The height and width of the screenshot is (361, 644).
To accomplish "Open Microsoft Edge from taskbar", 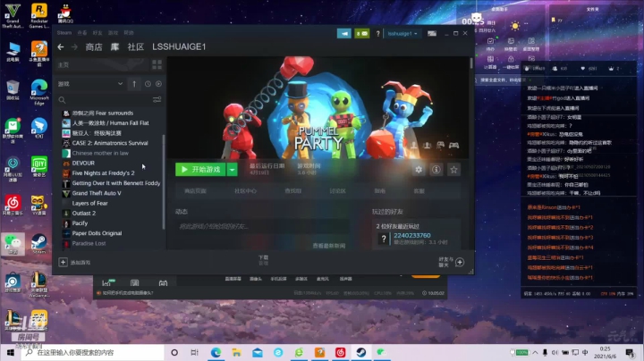I will pos(216,352).
